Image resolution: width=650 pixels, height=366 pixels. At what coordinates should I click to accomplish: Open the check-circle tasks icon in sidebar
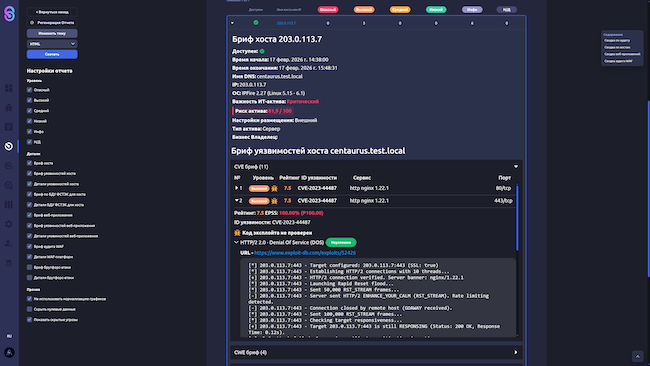(x=9, y=185)
